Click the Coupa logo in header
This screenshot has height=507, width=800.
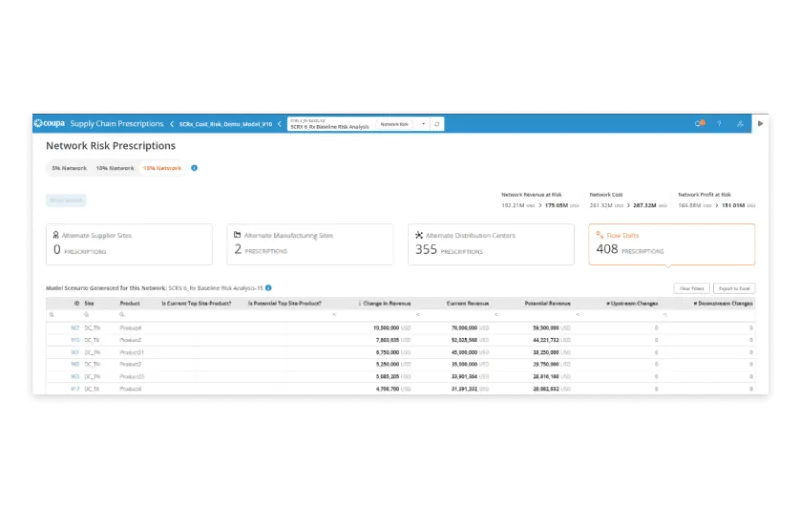(49, 123)
